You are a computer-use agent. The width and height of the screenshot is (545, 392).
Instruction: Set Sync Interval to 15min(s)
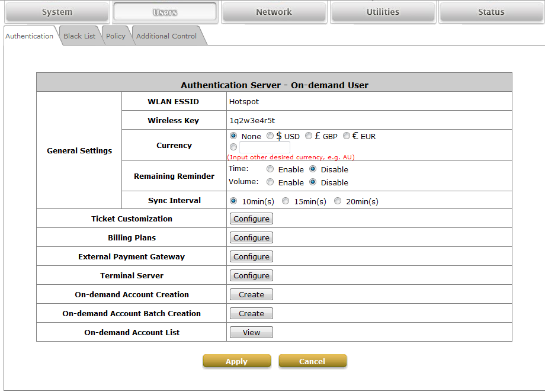(x=286, y=201)
